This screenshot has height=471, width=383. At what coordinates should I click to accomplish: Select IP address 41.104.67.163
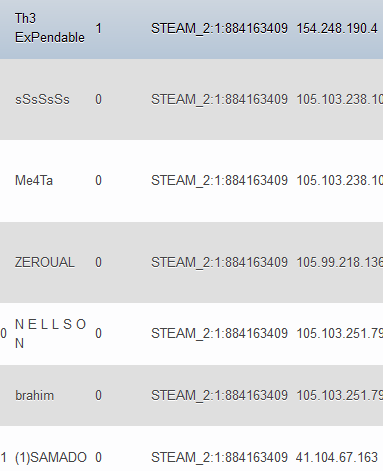pos(337,457)
